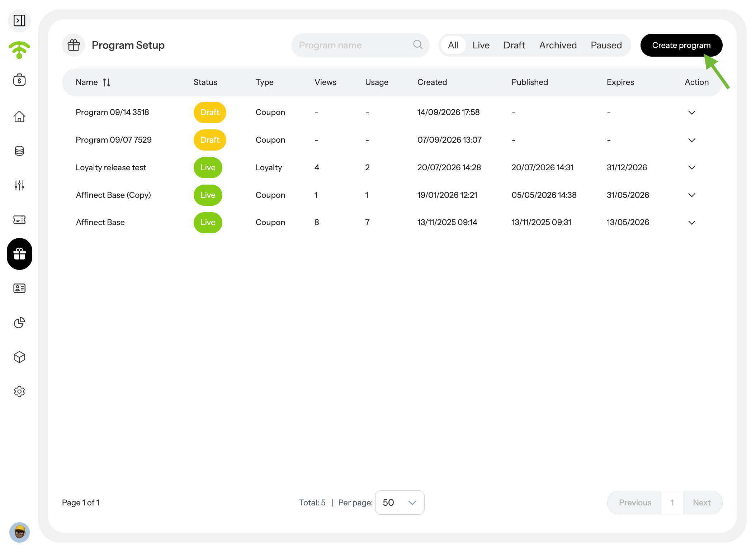Open the Per page 50 dropdown

click(400, 503)
